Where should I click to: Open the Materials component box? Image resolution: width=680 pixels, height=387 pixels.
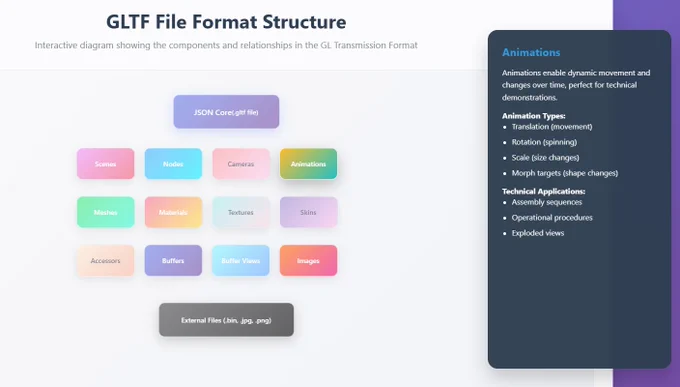(173, 212)
